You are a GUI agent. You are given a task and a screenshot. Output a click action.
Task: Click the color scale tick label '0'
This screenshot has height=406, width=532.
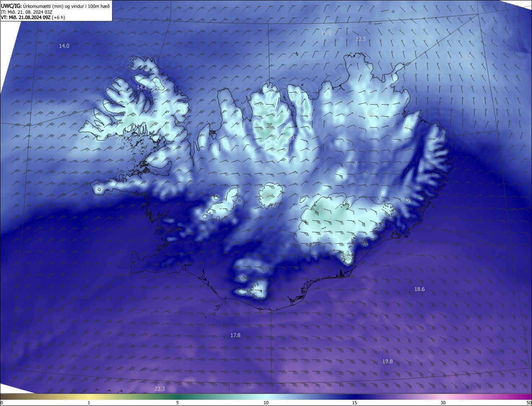point(2,403)
